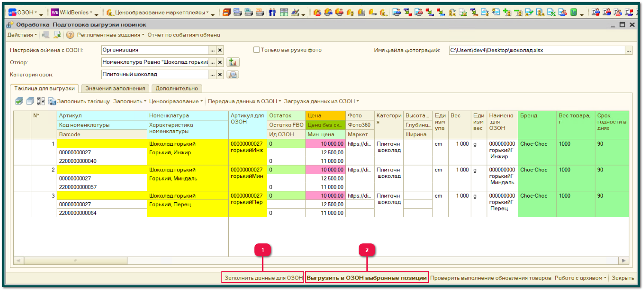Click the Срок годности в днях header
Image resolution: width=644 pixels, height=291 pixels.
coord(612,125)
